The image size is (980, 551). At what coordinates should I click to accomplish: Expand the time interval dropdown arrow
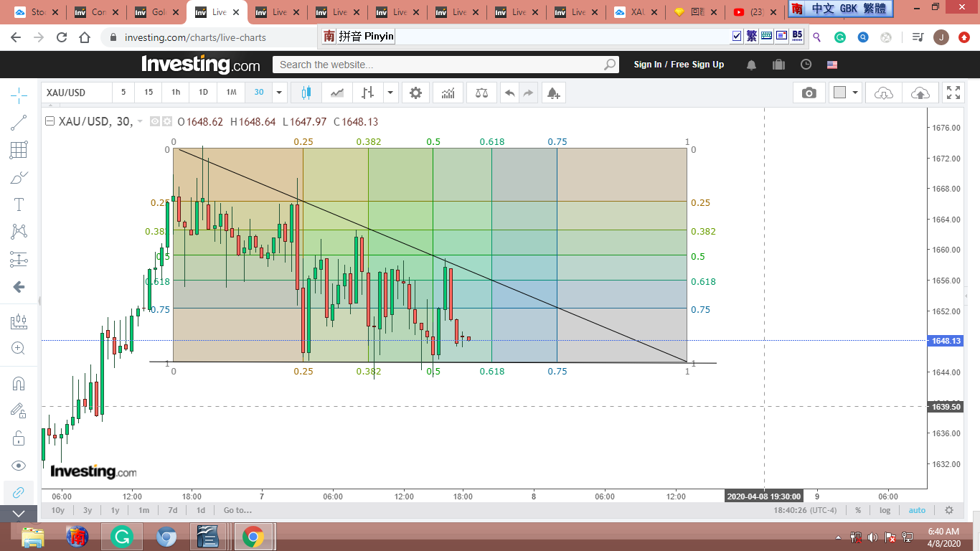[280, 93]
